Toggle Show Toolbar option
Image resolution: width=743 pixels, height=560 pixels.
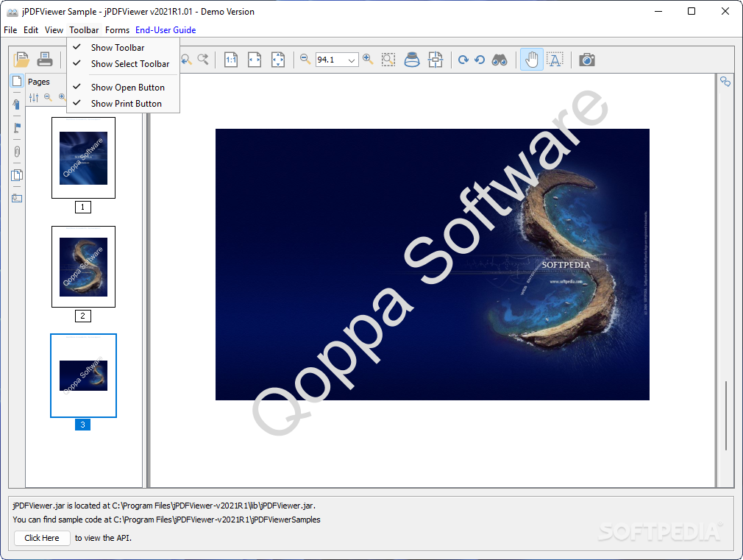pyautogui.click(x=123, y=47)
